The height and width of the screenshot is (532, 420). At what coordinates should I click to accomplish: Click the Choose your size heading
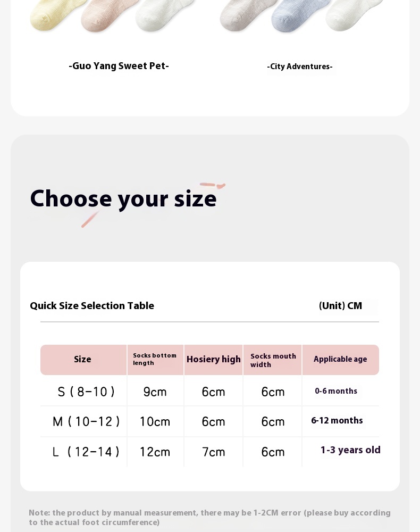(x=123, y=199)
